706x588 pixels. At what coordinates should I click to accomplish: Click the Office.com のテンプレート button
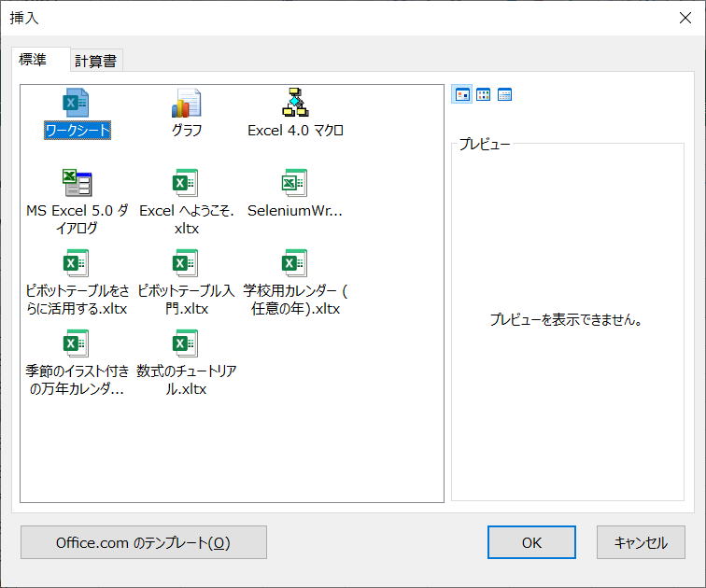pyautogui.click(x=143, y=542)
